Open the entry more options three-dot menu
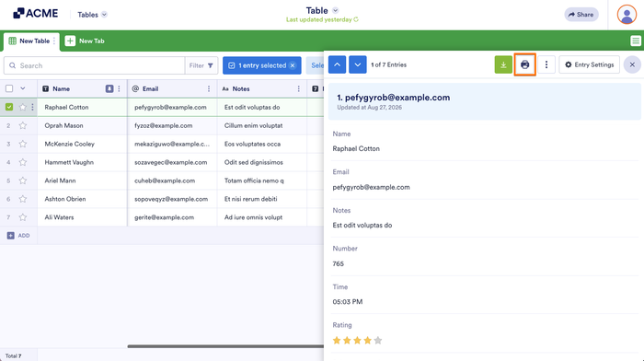The image size is (644, 361). pyautogui.click(x=546, y=64)
